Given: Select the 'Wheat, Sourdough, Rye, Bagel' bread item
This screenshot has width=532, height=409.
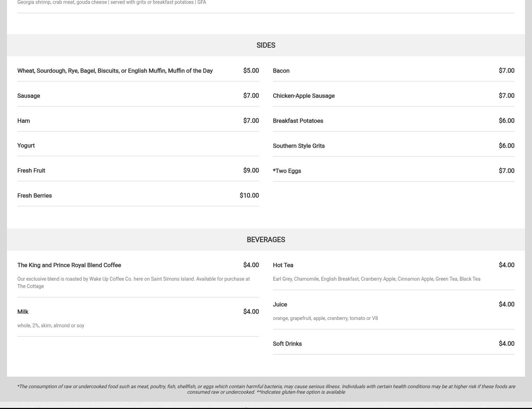Looking at the screenshot, I should [x=115, y=71].
